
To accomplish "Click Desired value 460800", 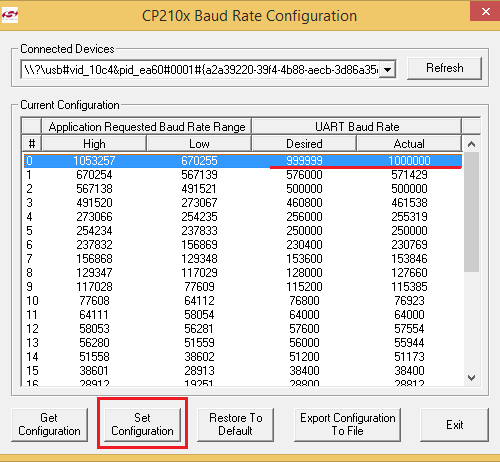I will [x=304, y=203].
